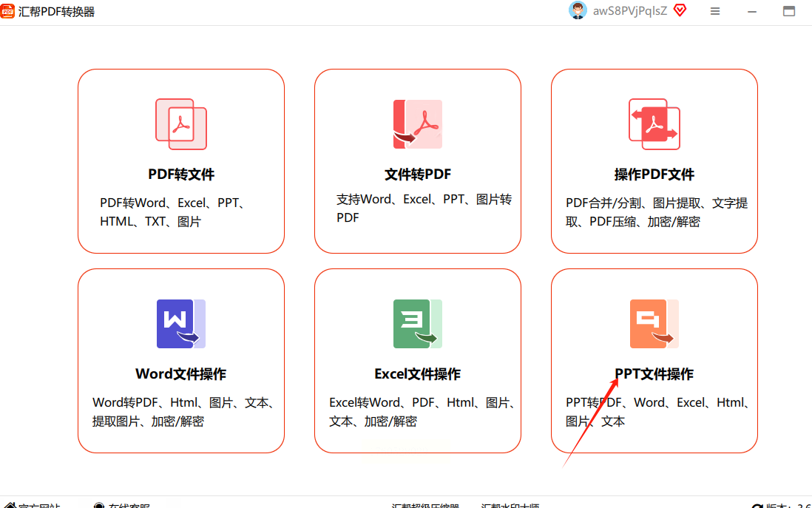Choose the PPT文件操作 title text

pos(654,374)
